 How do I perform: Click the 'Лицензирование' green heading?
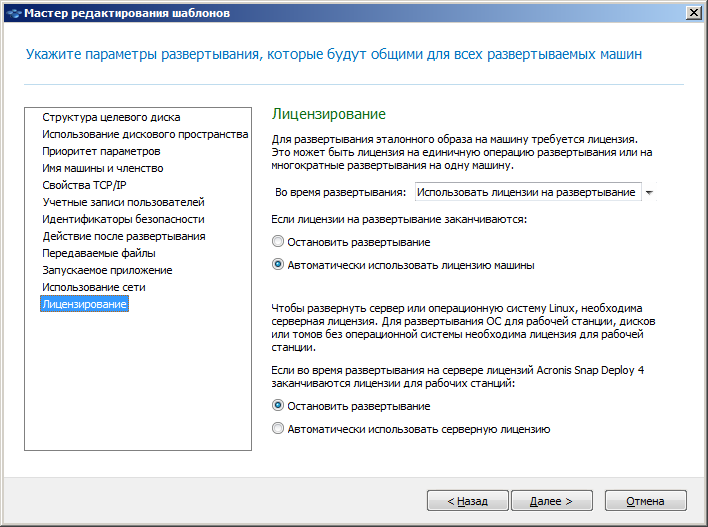(329, 114)
